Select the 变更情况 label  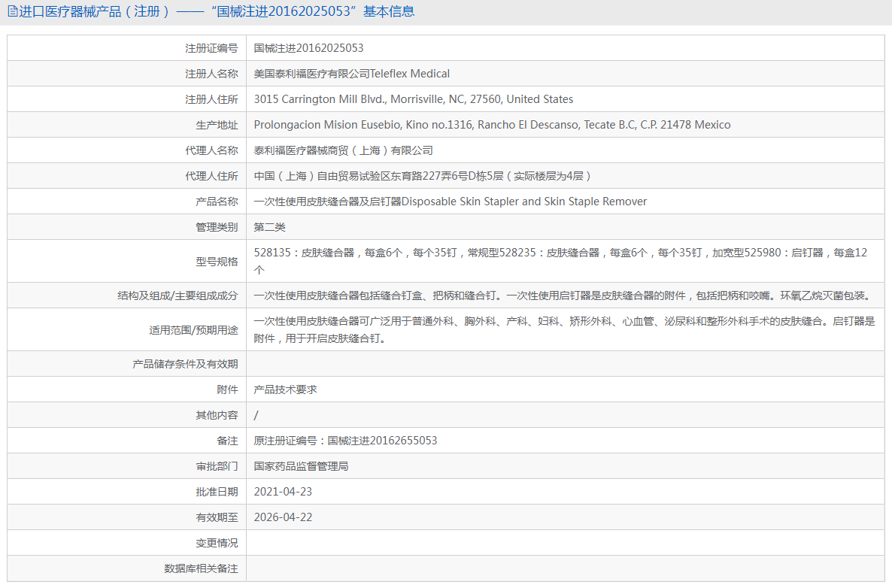[217, 544]
